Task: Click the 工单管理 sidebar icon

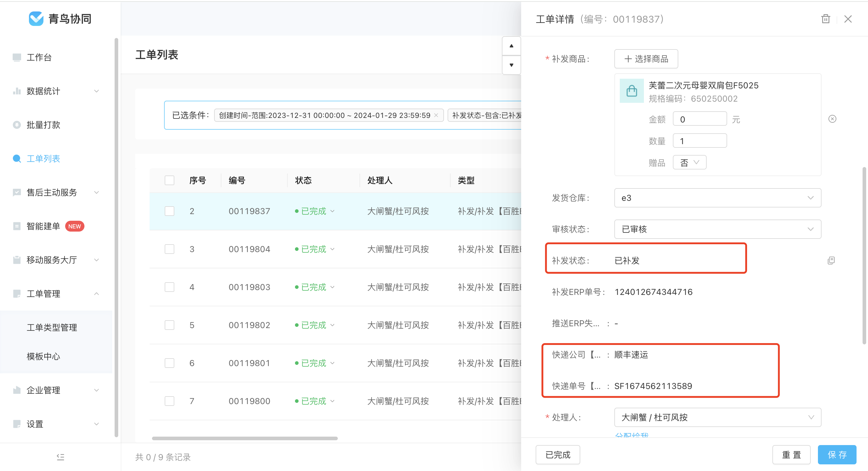Action: click(17, 293)
